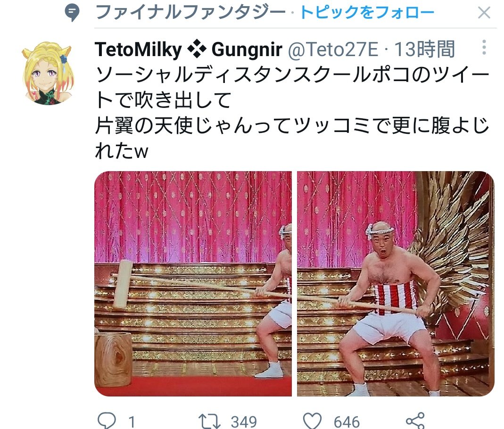Open the share icon
This screenshot has width=504, height=429.
click(415, 421)
